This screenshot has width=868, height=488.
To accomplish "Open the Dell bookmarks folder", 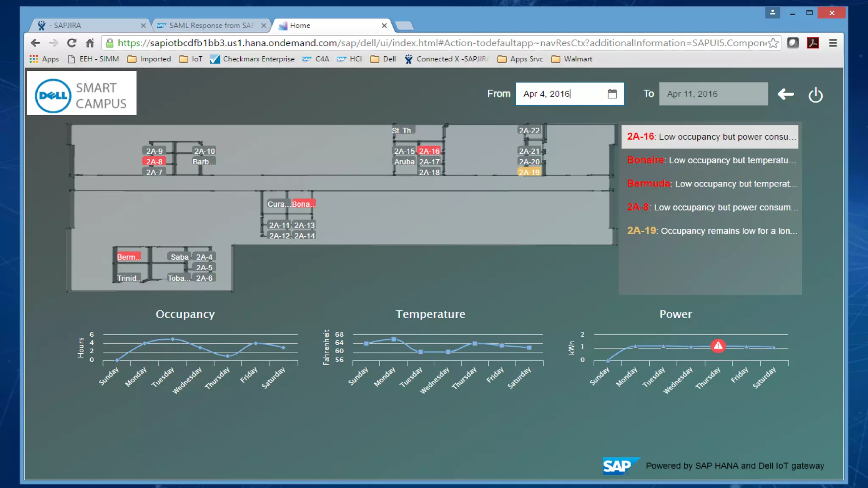I will click(383, 59).
